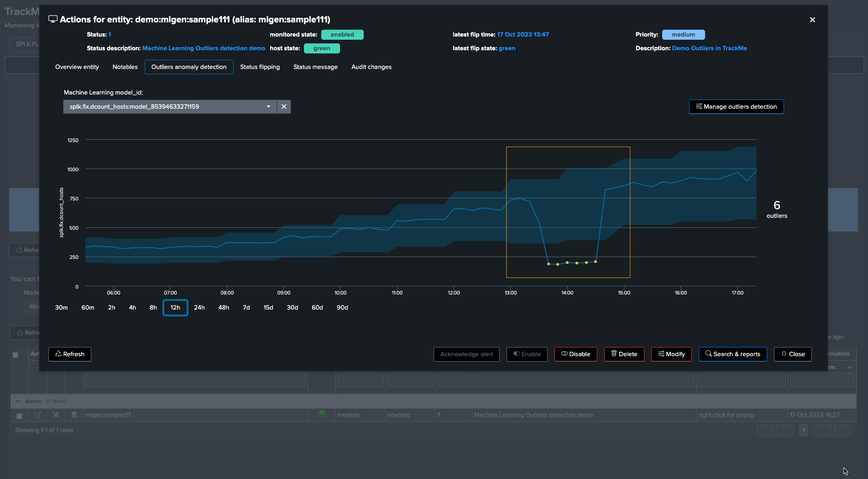Close the modal with top-right X icon
The image size is (868, 479).
coord(812,20)
